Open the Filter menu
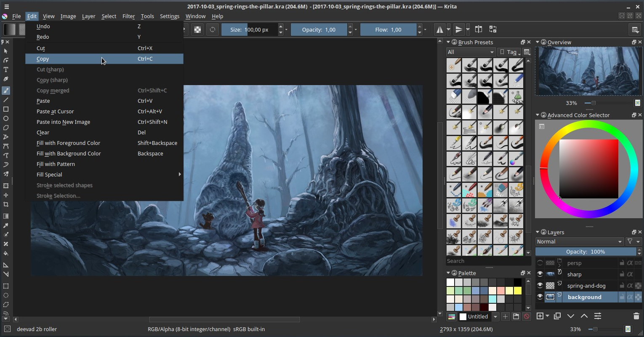This screenshot has height=337, width=644. tap(129, 16)
